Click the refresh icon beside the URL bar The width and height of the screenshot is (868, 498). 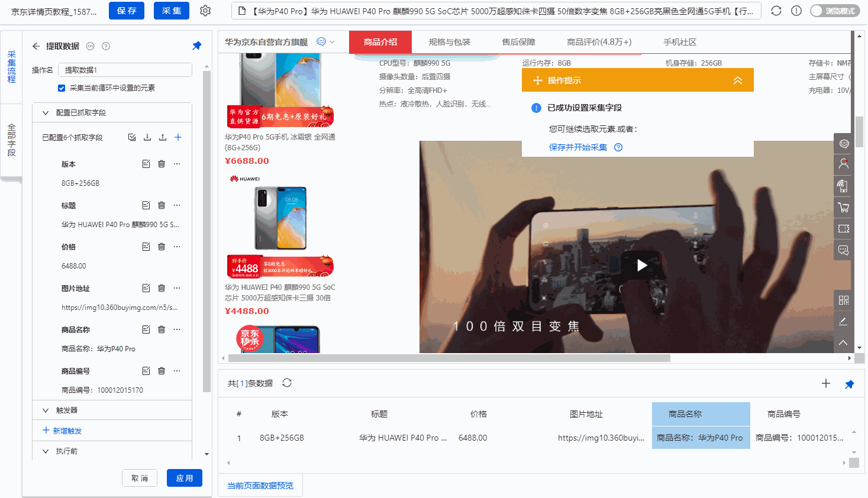(776, 11)
